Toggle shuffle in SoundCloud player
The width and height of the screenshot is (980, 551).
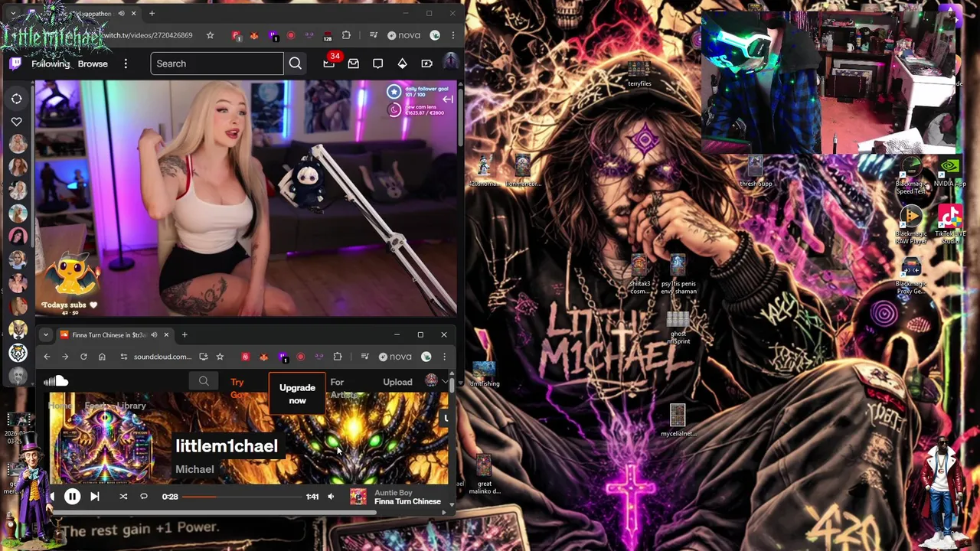tap(123, 497)
